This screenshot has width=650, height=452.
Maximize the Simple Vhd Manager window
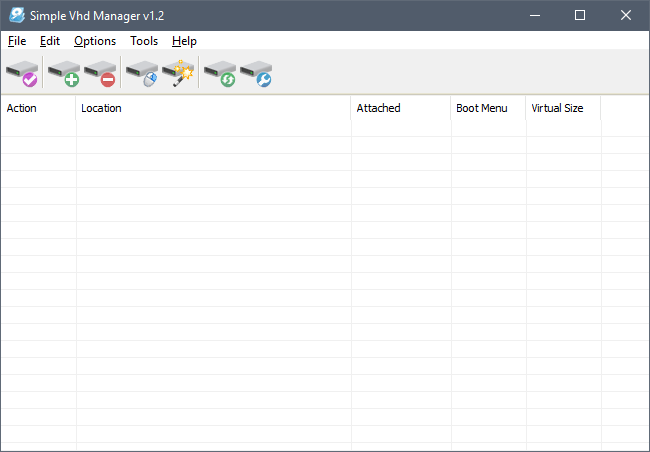580,15
